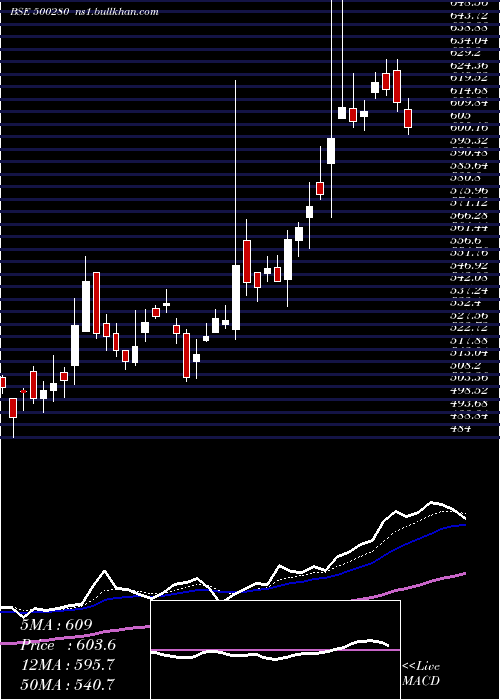This screenshot has height=700, width=500.
Task: Click the 614.68 price axis label
Action: (x=467, y=90)
